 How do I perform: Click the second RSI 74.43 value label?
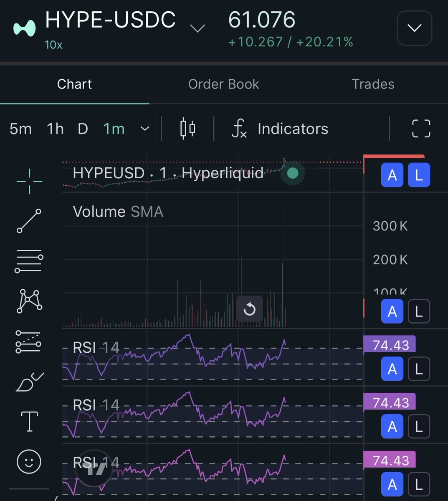coord(390,403)
